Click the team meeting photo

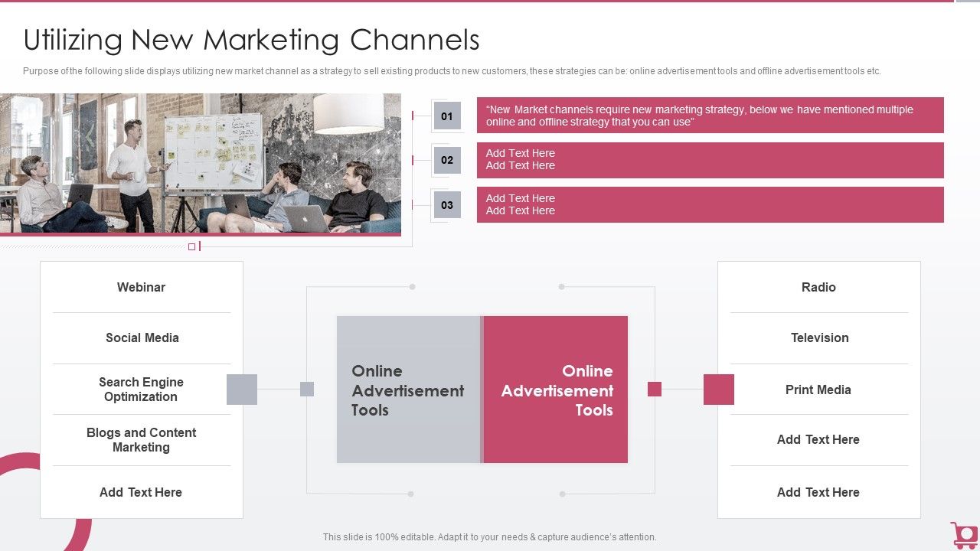[201, 163]
